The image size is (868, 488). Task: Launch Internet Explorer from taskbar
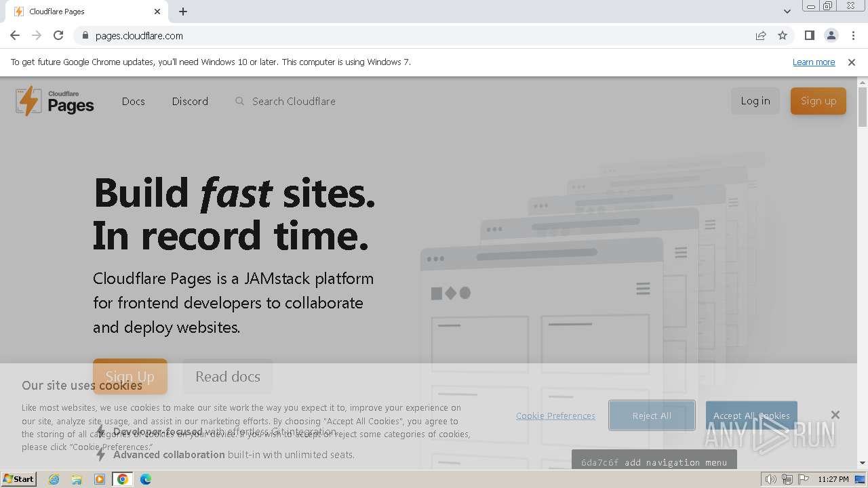[54, 479]
